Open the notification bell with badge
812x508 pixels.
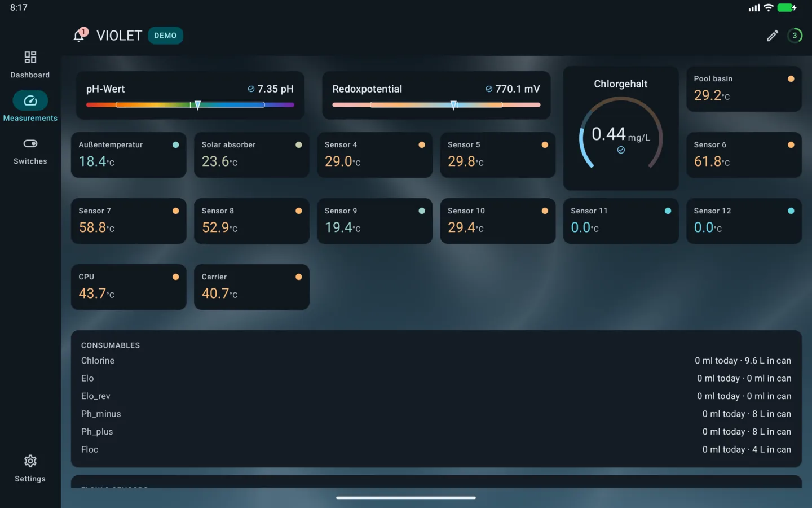click(x=80, y=35)
